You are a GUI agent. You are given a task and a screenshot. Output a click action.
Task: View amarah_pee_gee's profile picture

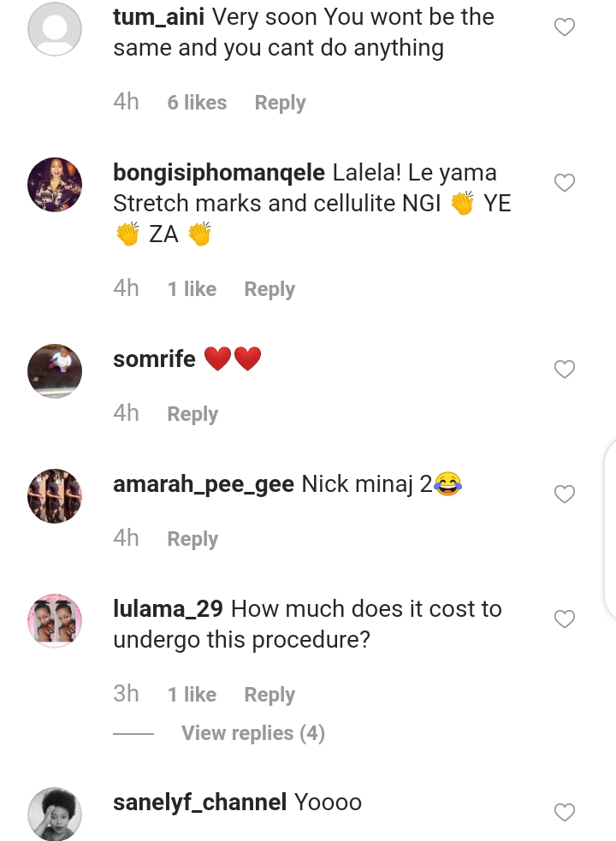pyautogui.click(x=55, y=495)
